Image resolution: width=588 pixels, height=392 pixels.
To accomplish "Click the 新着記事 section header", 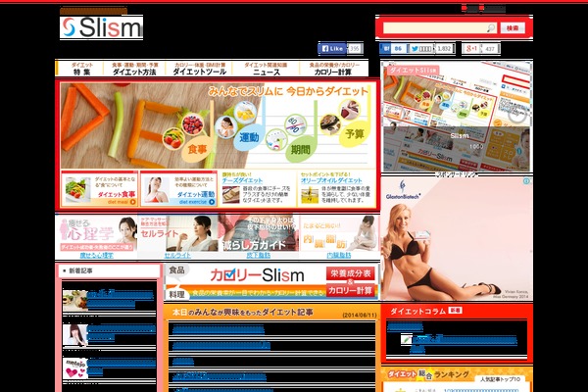I will (x=109, y=270).
